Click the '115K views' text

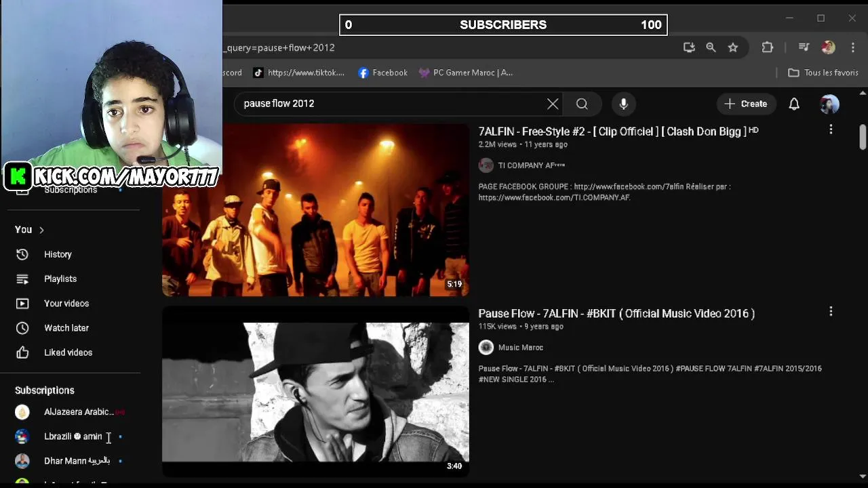click(498, 327)
